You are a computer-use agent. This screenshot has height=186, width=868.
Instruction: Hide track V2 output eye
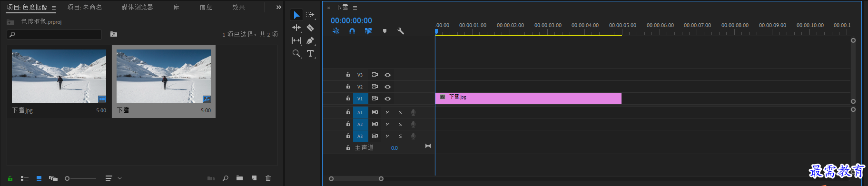(388, 87)
